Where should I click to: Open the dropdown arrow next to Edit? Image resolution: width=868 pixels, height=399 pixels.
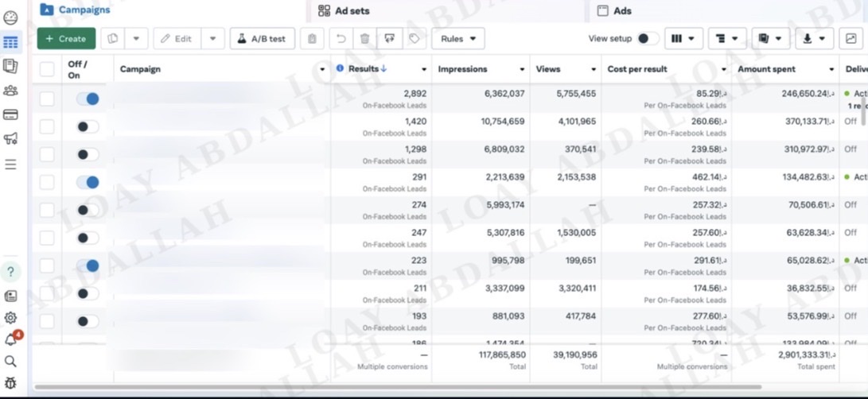pyautogui.click(x=212, y=39)
